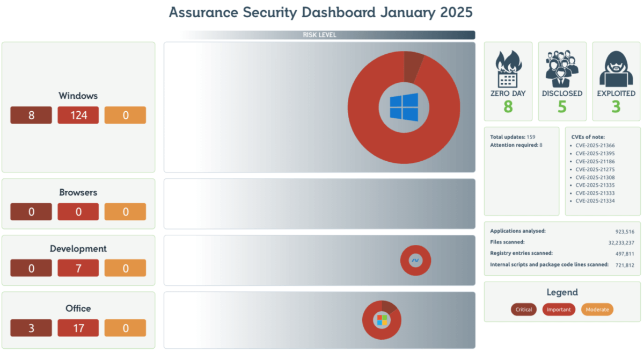Click the Browsers category heading
The image size is (644, 352).
pyautogui.click(x=78, y=192)
